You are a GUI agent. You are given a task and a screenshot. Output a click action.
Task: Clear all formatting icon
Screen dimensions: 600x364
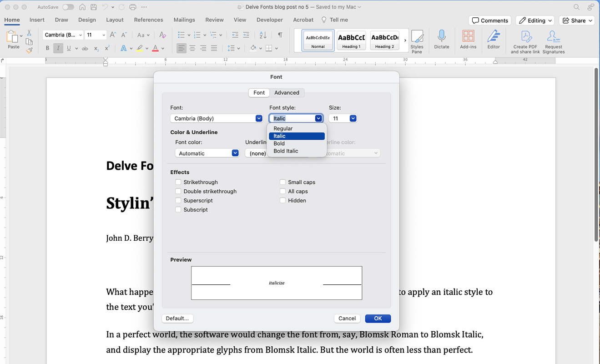coord(162,35)
